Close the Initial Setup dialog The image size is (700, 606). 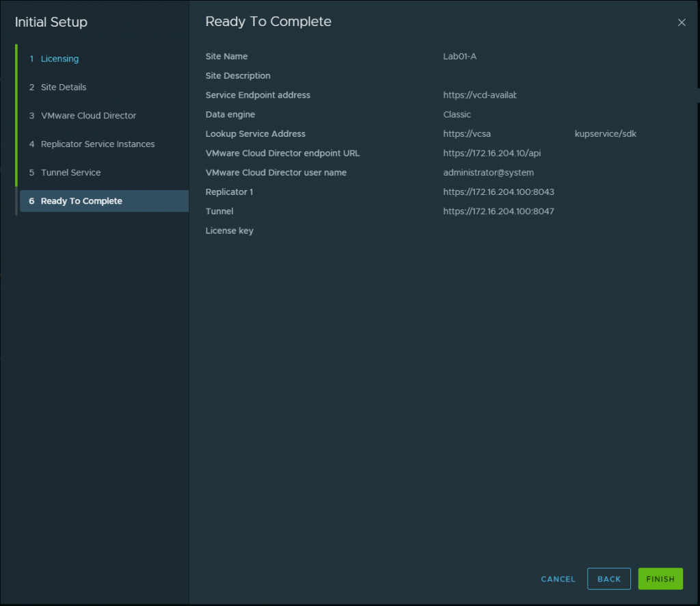(682, 23)
